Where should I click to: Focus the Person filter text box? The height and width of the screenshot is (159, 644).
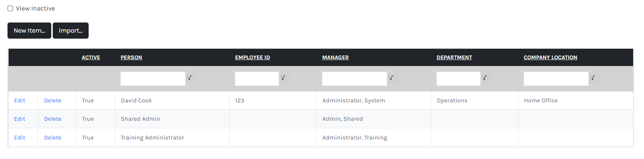153,79
